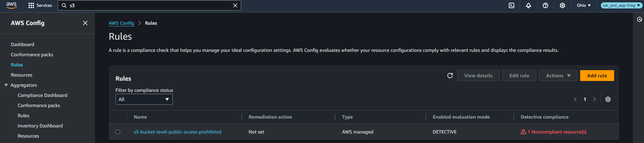Click the Type column header
Screen dimensions: 644x143
(x=347, y=117)
